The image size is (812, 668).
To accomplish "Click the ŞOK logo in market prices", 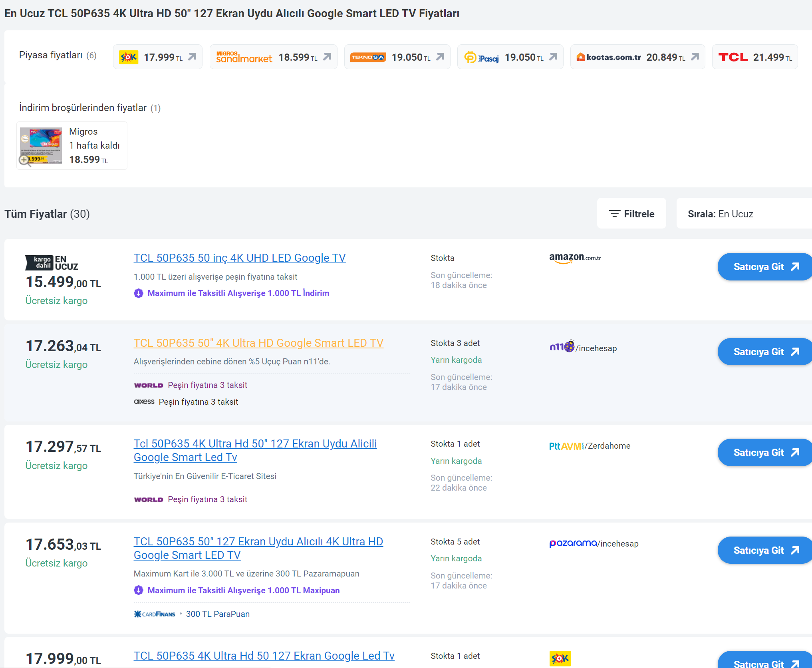I will tap(129, 57).
